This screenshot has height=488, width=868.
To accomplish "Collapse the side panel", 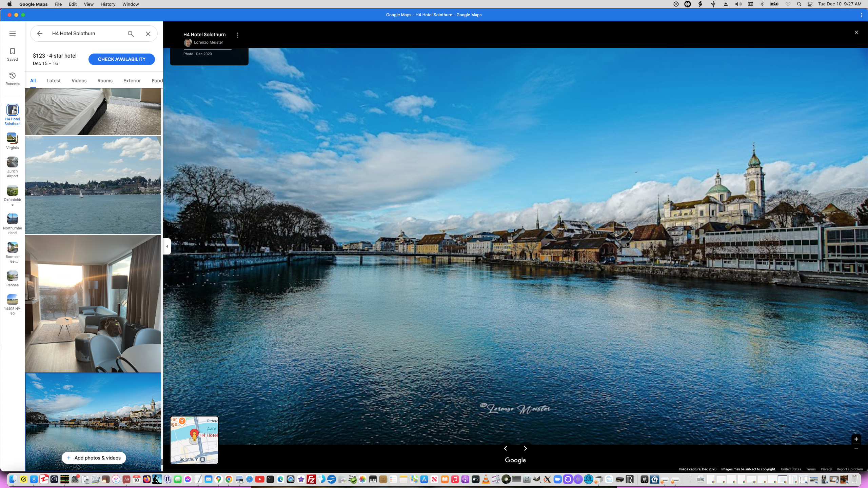I will (x=167, y=246).
